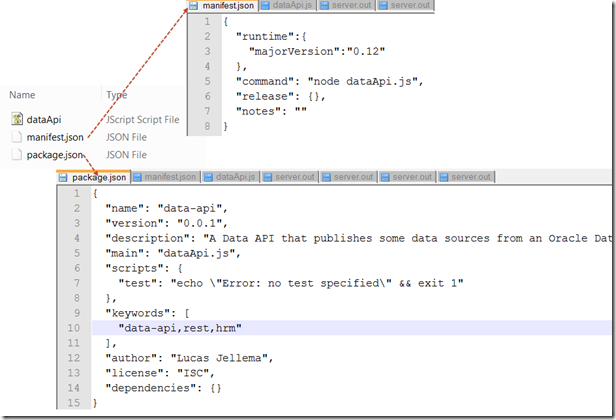Select the manifest.json file name in the list
The image size is (616, 420).
coord(55,137)
